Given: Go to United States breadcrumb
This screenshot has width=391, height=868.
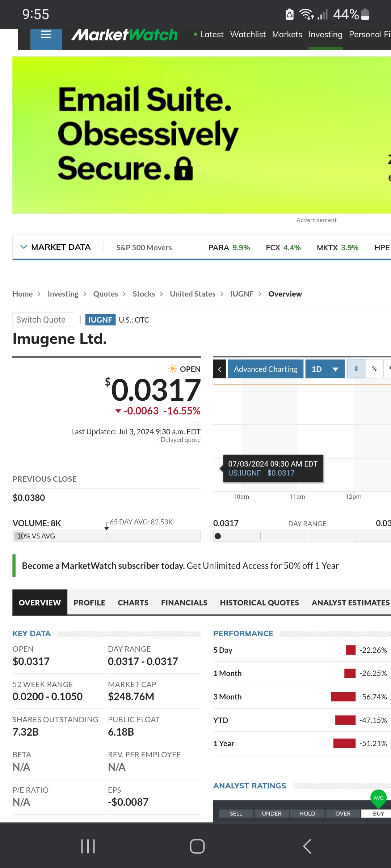Looking at the screenshot, I should point(193,294).
